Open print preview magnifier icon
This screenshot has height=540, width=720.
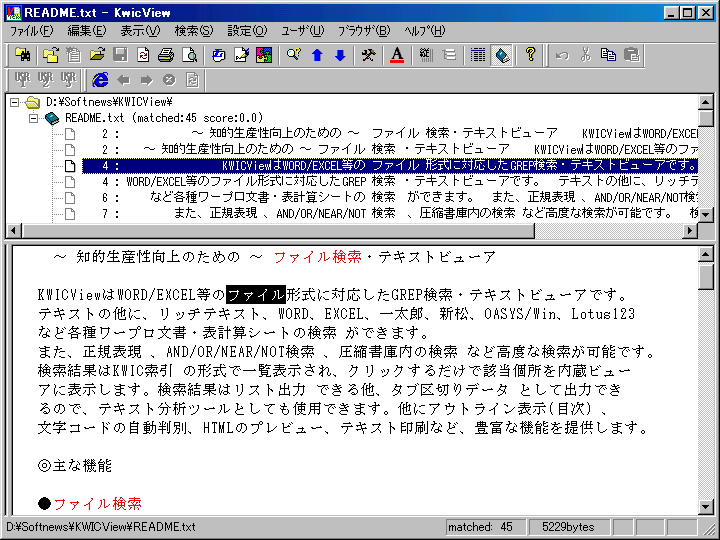tap(189, 56)
